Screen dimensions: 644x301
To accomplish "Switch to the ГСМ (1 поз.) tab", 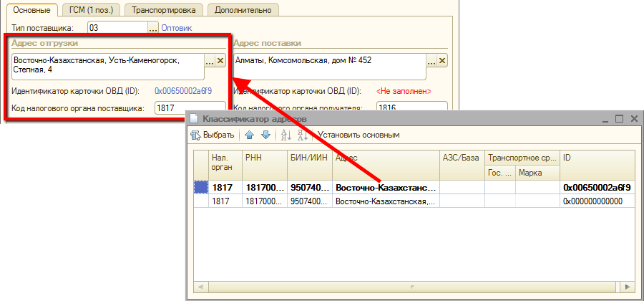I will coord(90,10).
